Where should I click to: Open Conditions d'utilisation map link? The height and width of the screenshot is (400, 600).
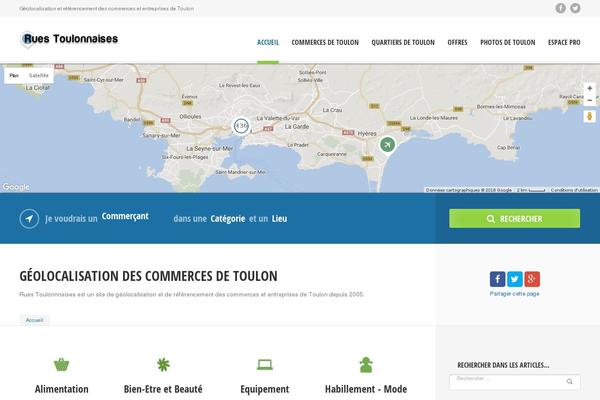tap(574, 190)
